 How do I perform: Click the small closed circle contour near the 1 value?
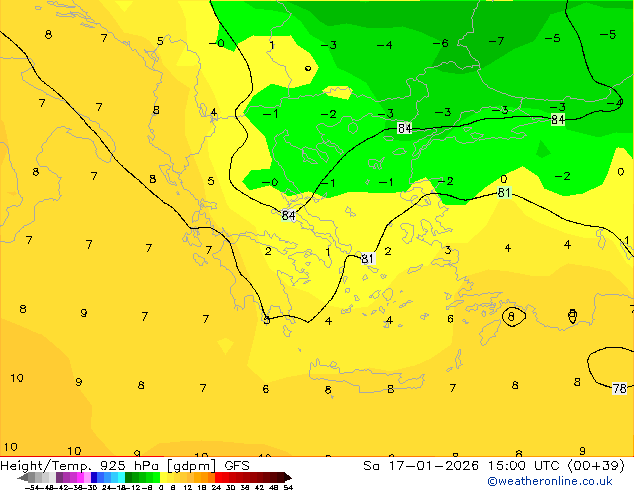click(308, 68)
